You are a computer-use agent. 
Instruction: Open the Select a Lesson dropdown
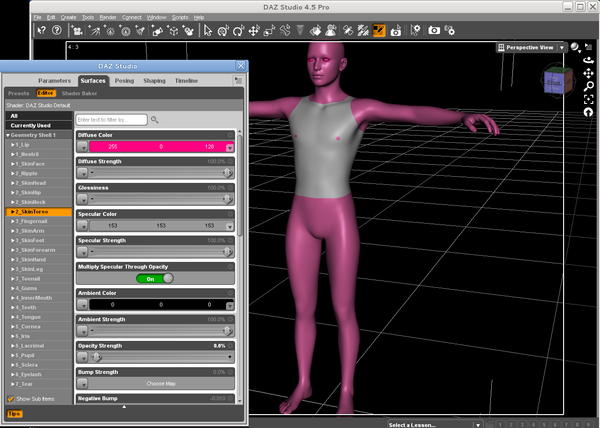pos(434,425)
